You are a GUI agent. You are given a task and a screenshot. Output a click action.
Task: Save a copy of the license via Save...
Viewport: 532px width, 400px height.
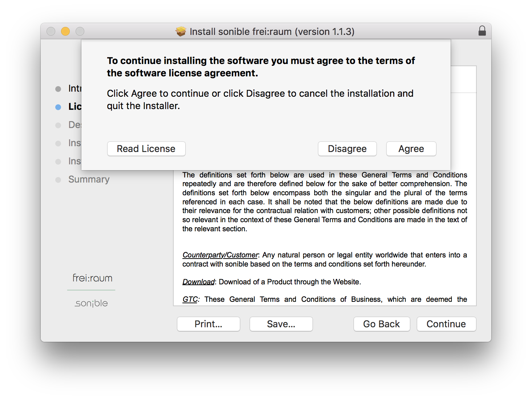point(281,324)
